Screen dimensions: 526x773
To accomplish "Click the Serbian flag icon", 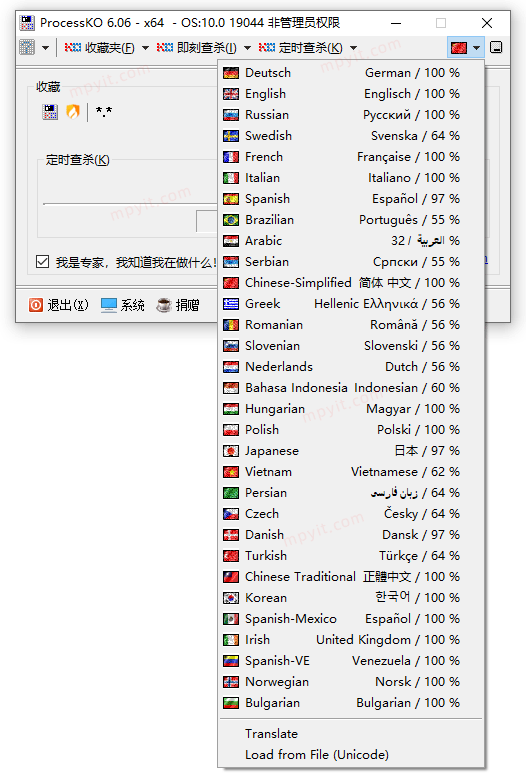I will 231,262.
